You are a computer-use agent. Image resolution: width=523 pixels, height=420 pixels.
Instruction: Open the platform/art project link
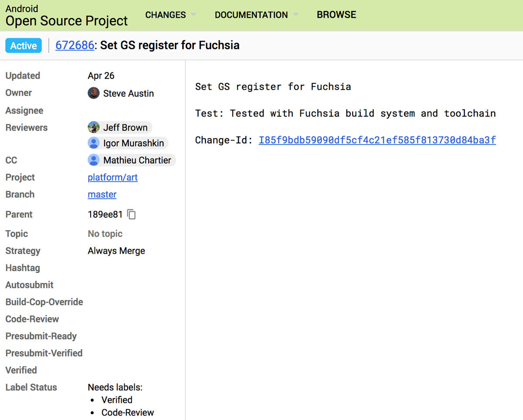coord(112,178)
